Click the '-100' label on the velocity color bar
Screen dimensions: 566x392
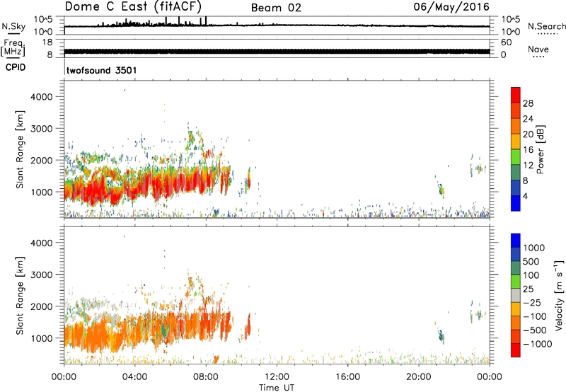(x=535, y=316)
